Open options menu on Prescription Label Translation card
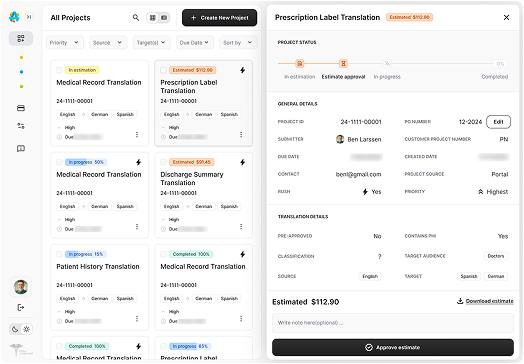 [241, 134]
